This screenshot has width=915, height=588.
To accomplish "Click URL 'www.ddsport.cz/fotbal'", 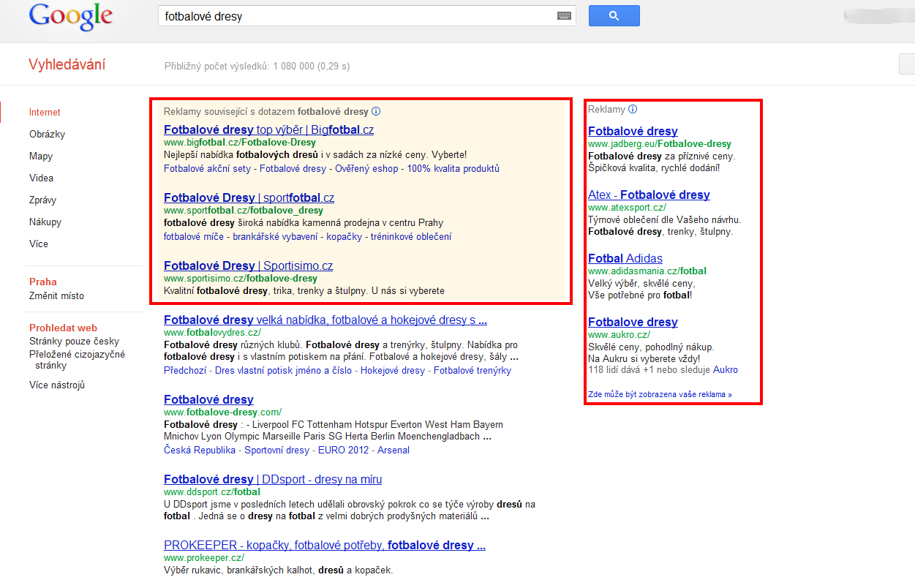I will (212, 492).
